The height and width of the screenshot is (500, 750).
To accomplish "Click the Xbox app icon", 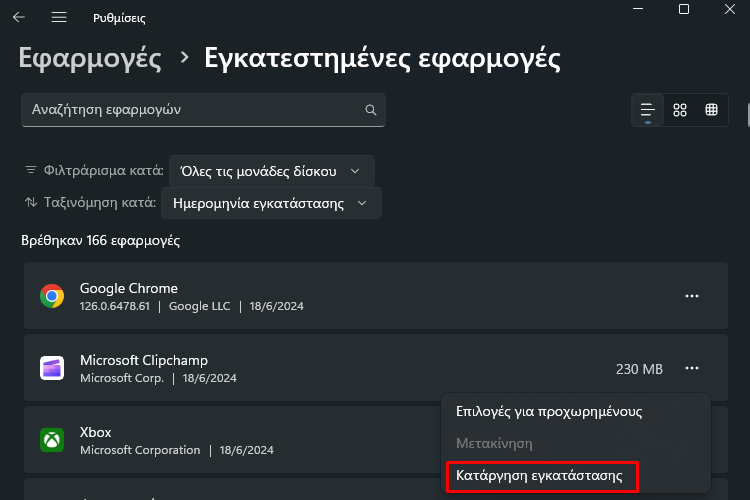I will (52, 440).
